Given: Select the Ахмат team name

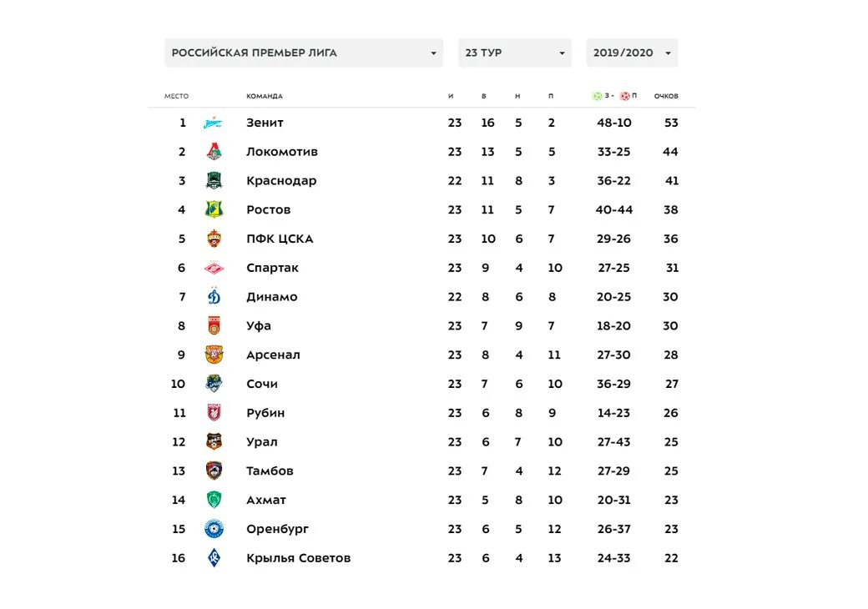Looking at the screenshot, I should [x=266, y=500].
